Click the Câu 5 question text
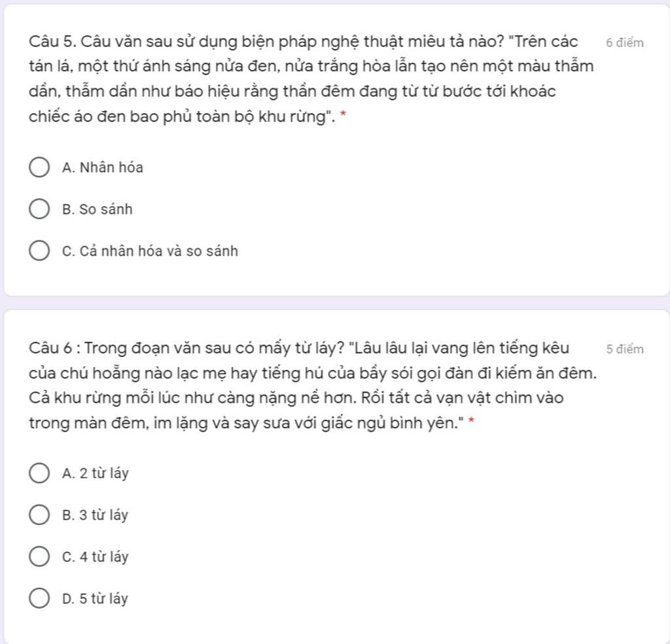The image size is (670, 644). (311, 78)
